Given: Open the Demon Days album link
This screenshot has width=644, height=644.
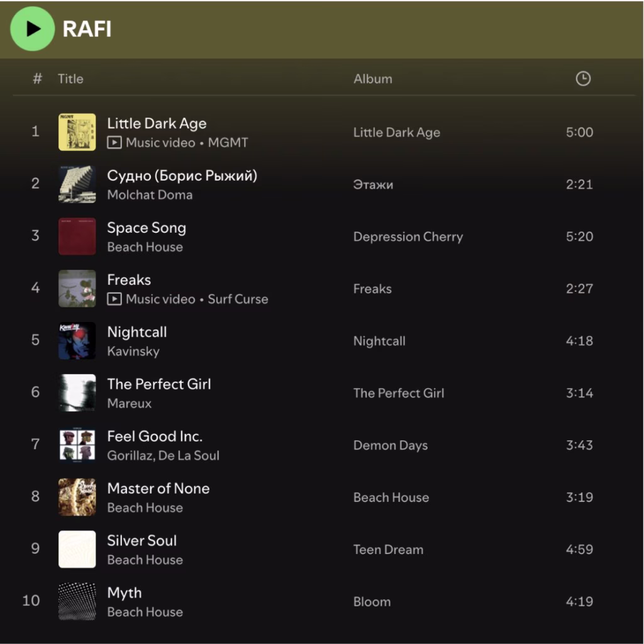Looking at the screenshot, I should coord(390,445).
